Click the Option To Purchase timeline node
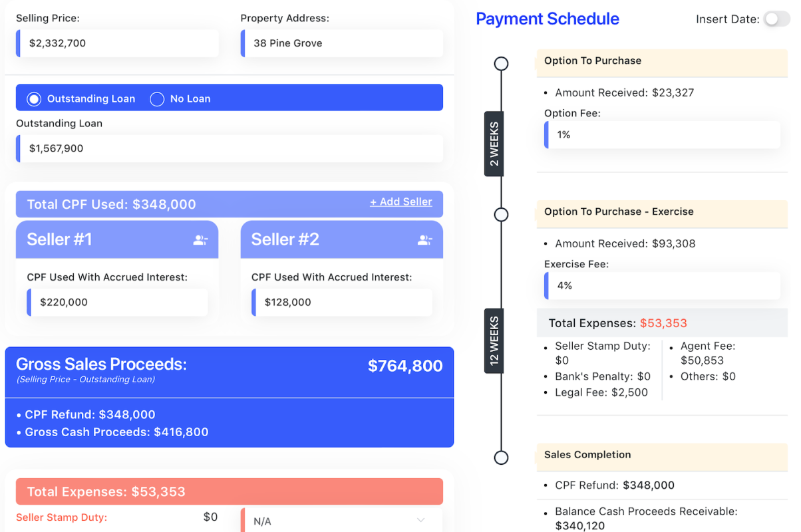Viewport: 801px width, 532px height. pyautogui.click(x=502, y=64)
